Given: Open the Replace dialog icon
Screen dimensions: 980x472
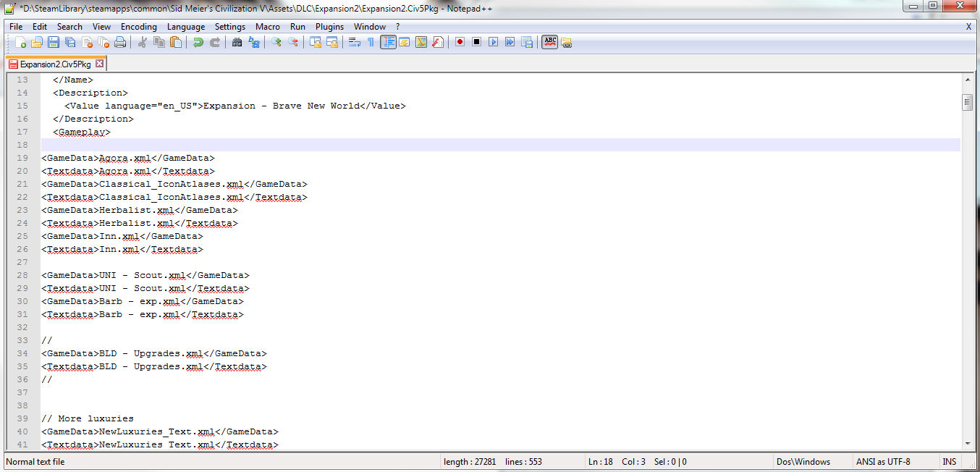Looking at the screenshot, I should [254, 42].
